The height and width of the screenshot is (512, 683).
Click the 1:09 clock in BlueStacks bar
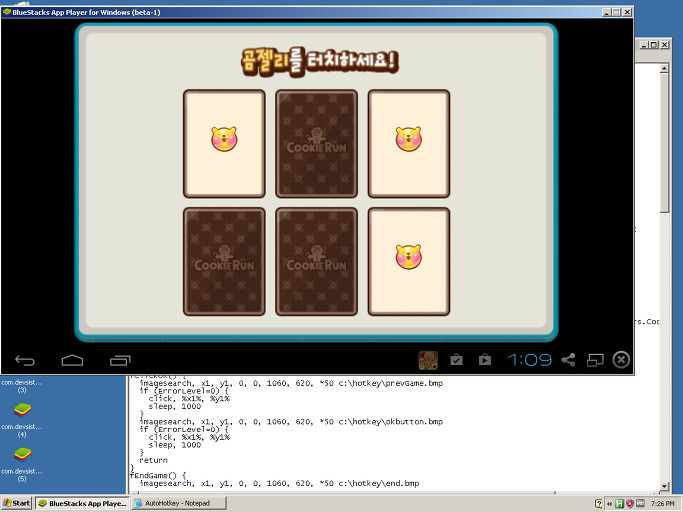coord(530,360)
